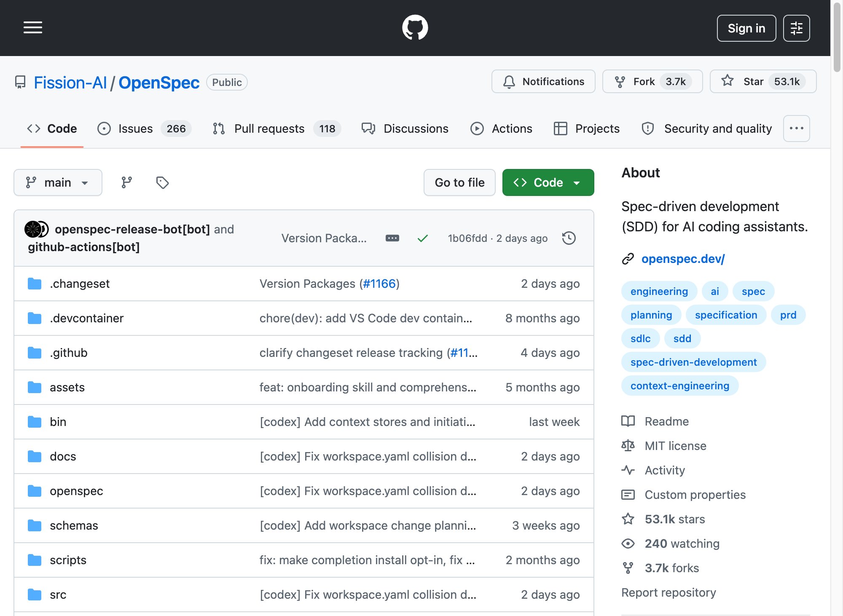The width and height of the screenshot is (843, 616).
Task: Open pull request #1166 link
Action: [x=379, y=284]
